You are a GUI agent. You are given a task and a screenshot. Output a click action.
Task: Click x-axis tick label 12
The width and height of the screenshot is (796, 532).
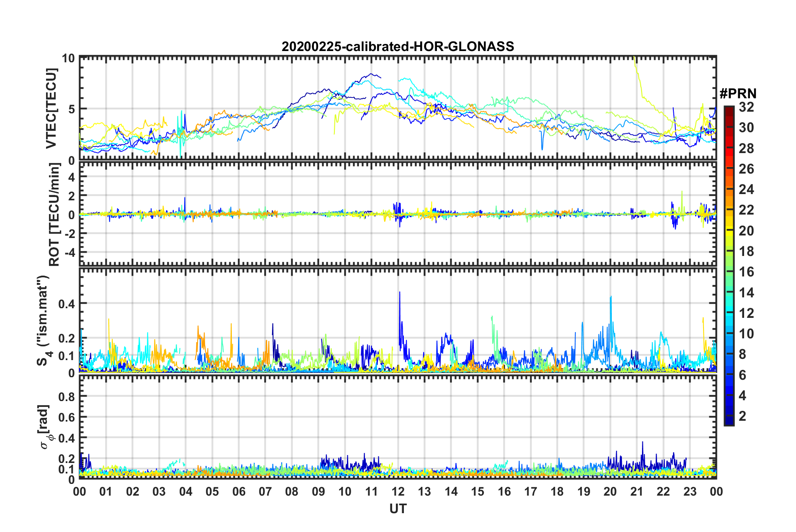point(398,491)
